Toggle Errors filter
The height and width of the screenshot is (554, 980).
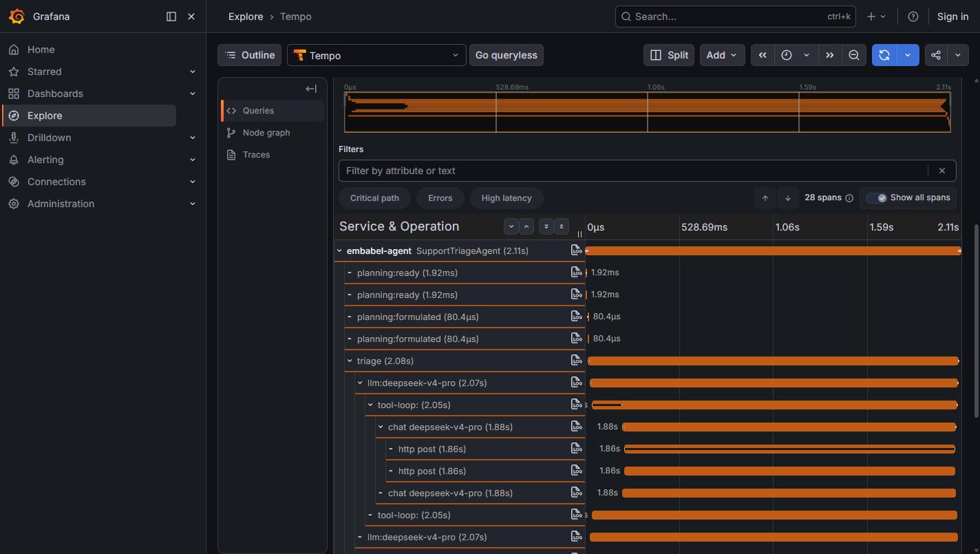click(x=440, y=198)
